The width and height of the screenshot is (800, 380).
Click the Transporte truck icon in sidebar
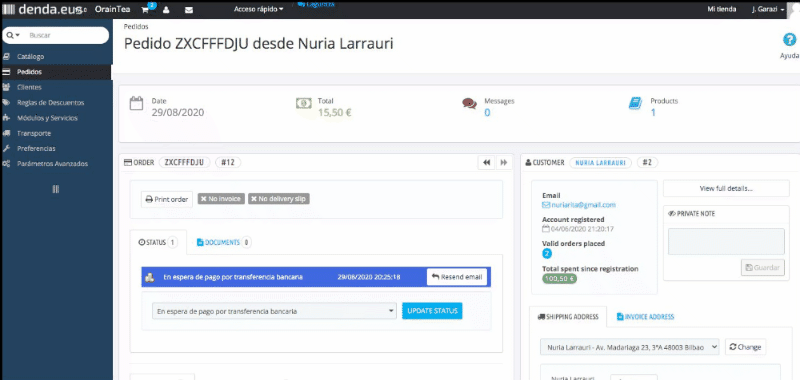tap(7, 133)
